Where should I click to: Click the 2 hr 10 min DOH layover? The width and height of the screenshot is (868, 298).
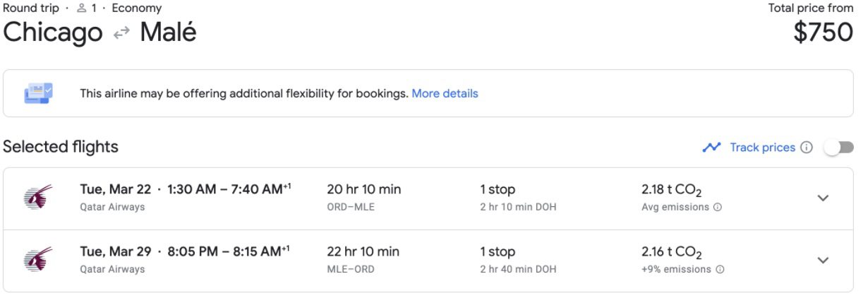click(x=517, y=207)
